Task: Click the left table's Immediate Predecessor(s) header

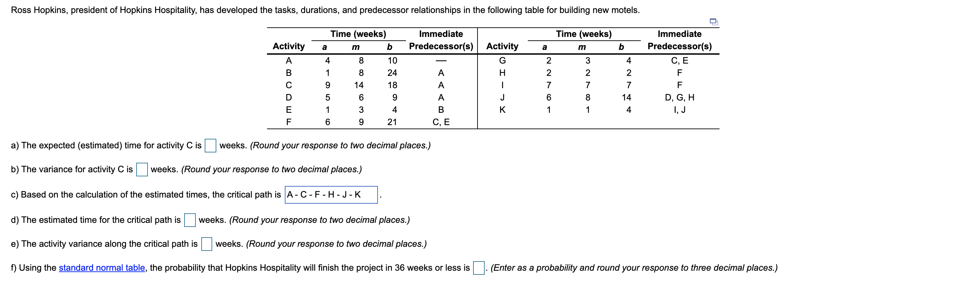Action: 441,40
